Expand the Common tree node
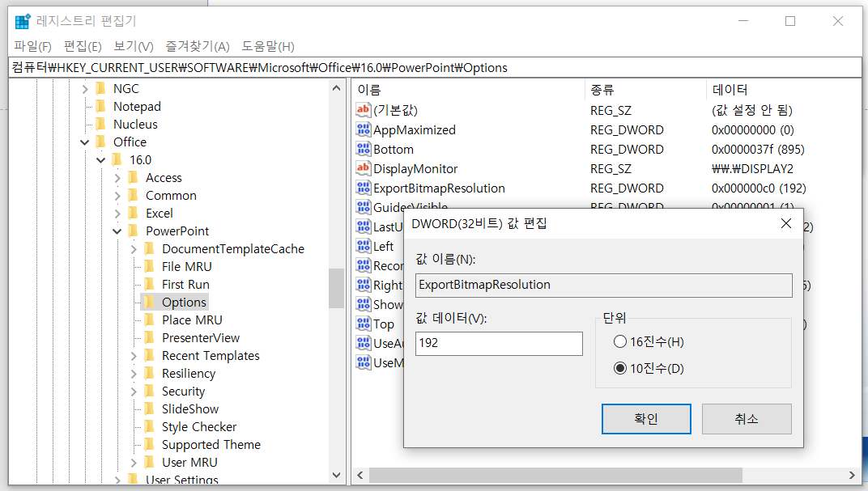 tap(117, 196)
